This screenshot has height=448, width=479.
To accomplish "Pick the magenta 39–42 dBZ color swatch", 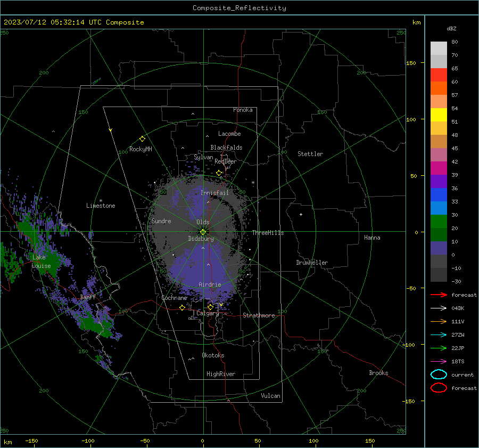I will tap(439, 168).
